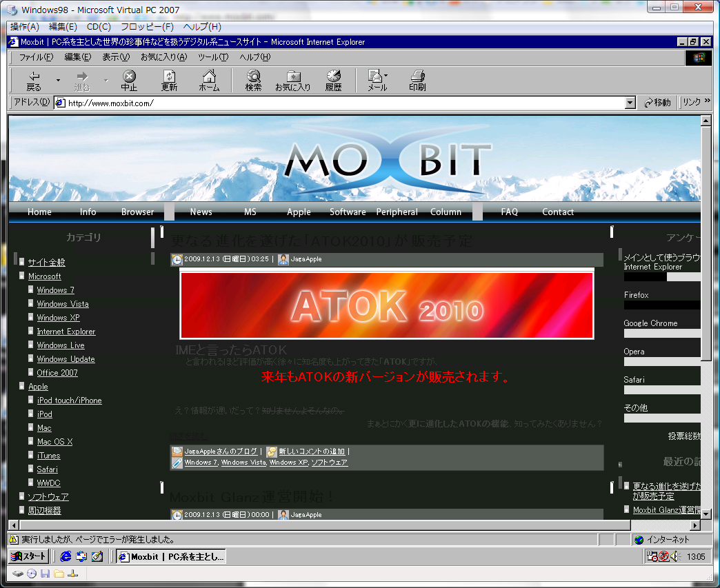
Task: Click the horizontal scrollbar right arrow
Action: (x=695, y=525)
